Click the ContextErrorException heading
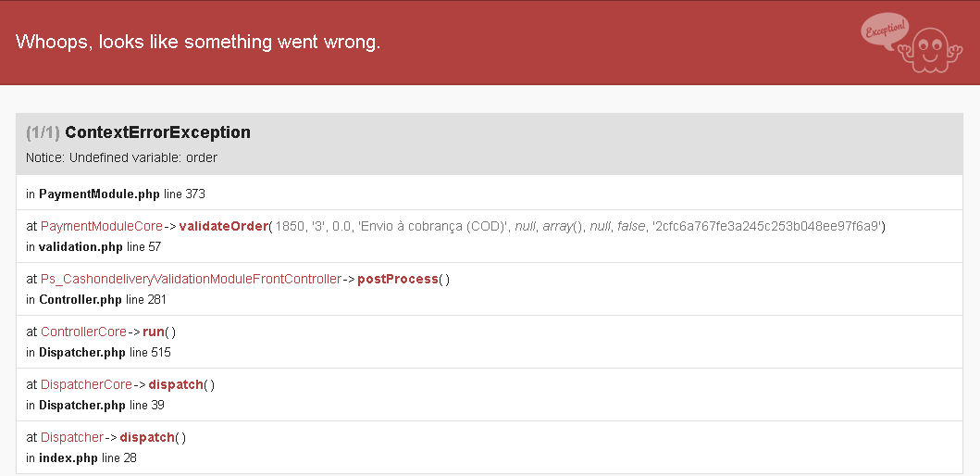 157,132
